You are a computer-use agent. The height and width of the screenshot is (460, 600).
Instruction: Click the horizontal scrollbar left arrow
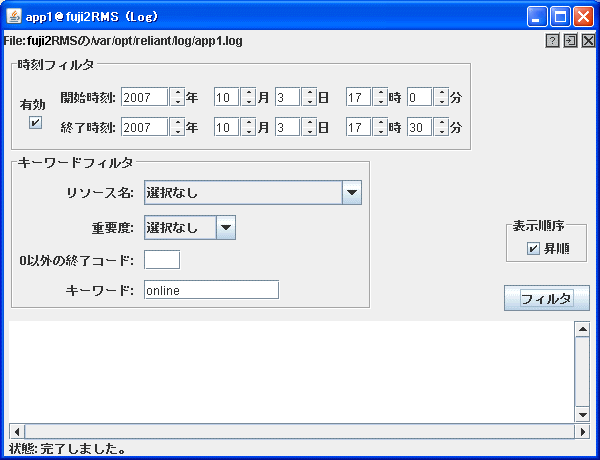pos(17,432)
